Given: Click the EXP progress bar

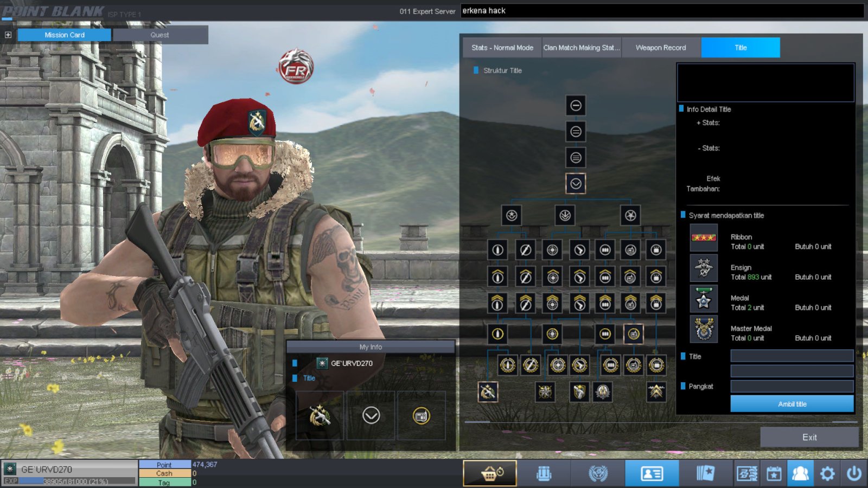Looking at the screenshot, I should click(77, 481).
